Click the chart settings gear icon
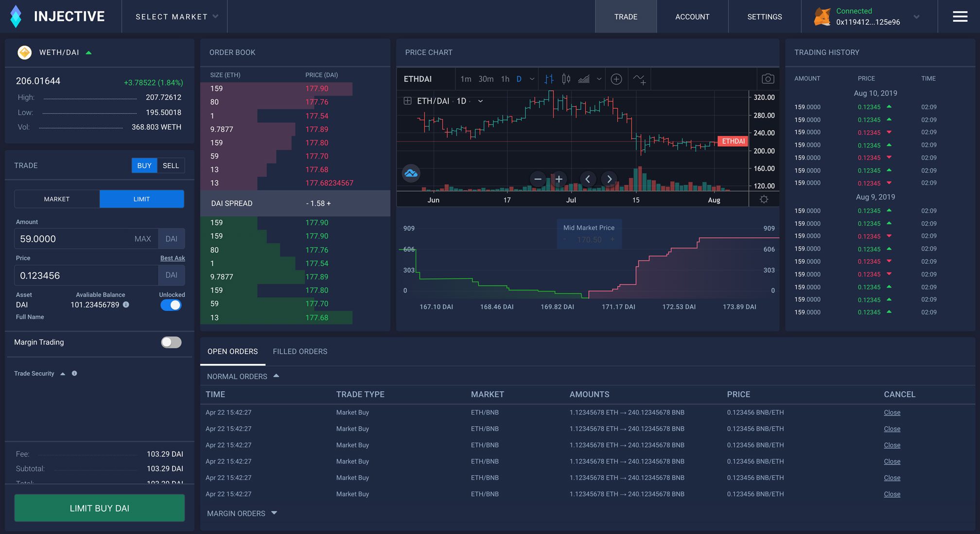This screenshot has height=534, width=980. point(764,199)
